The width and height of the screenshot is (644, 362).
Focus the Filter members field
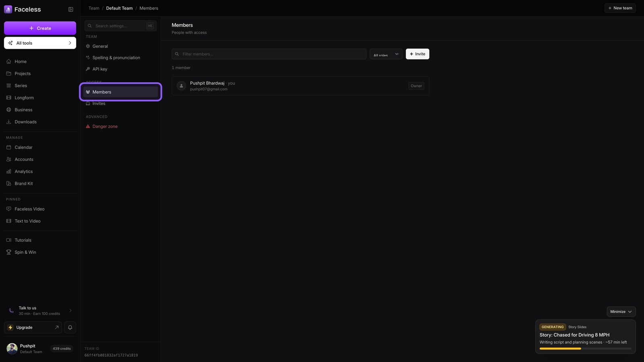click(269, 54)
